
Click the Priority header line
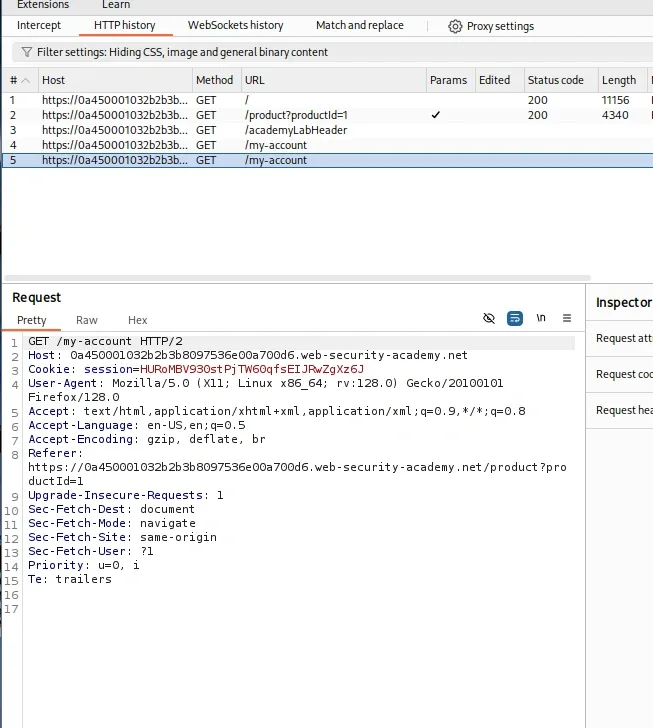tap(84, 565)
